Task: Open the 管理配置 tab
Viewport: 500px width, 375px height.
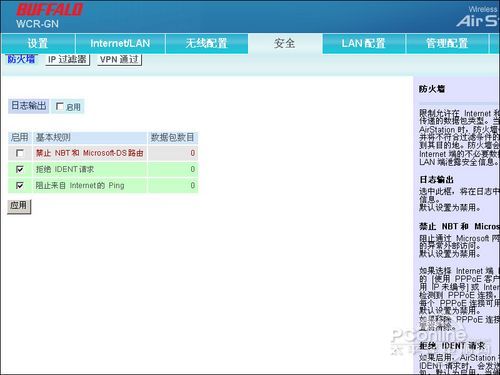Action: click(x=447, y=43)
